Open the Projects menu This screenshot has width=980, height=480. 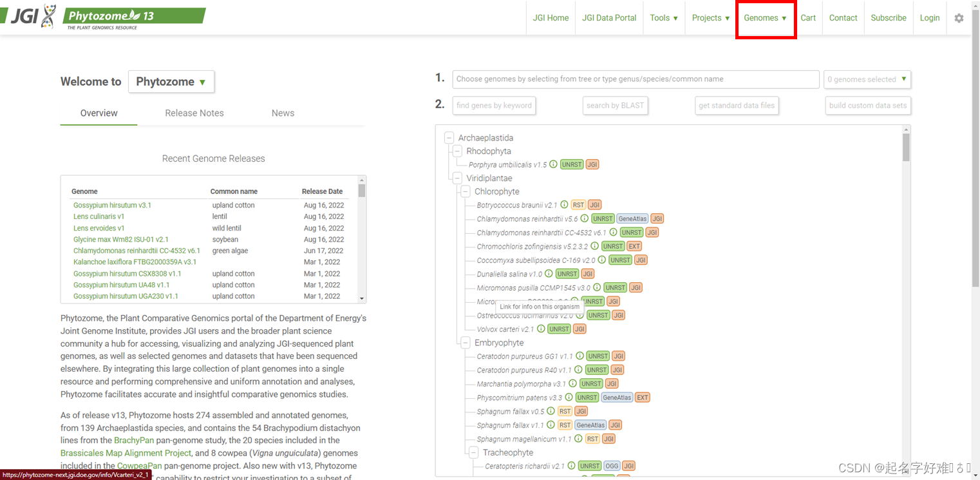(711, 18)
